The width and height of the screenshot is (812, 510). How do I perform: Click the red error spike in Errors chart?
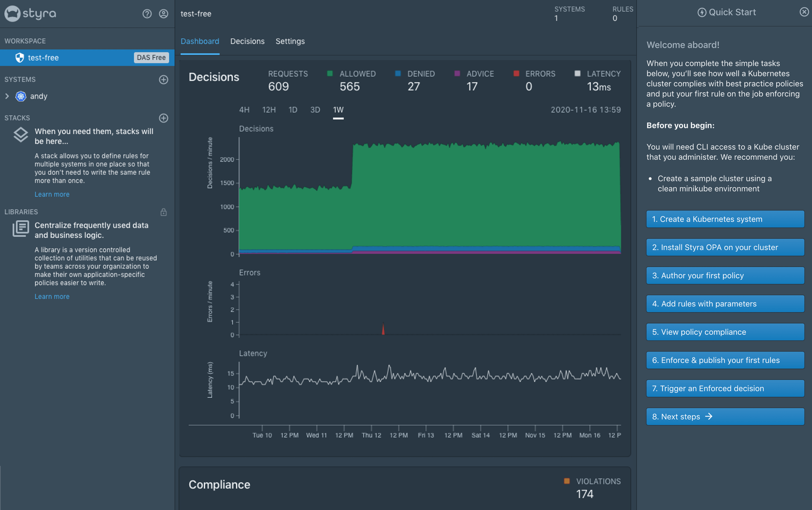click(383, 329)
